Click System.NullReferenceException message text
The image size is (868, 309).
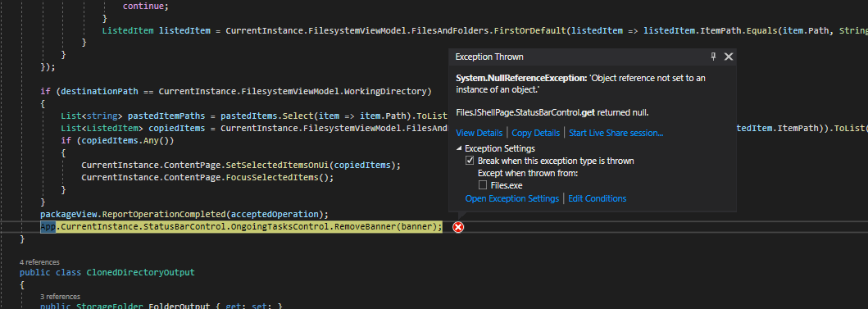(x=580, y=84)
